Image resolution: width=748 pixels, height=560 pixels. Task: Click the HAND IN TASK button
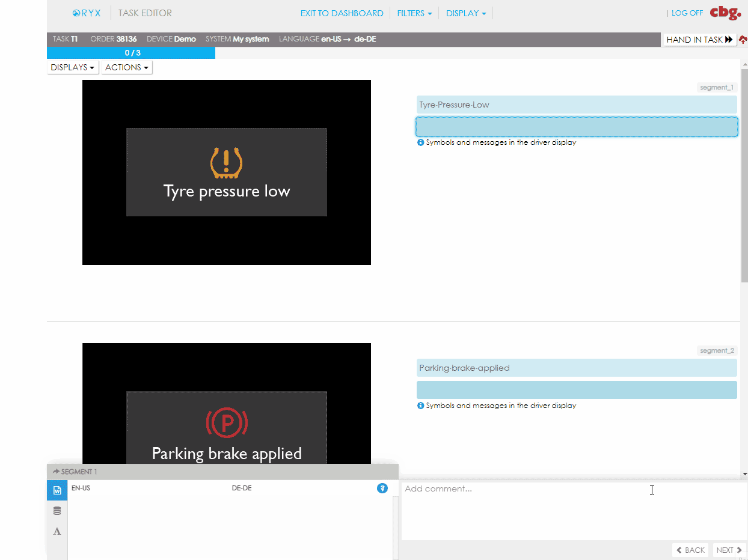[x=700, y=40]
